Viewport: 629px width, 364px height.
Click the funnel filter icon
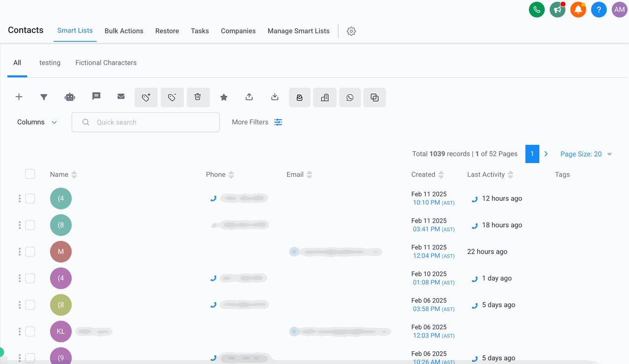pyautogui.click(x=44, y=97)
